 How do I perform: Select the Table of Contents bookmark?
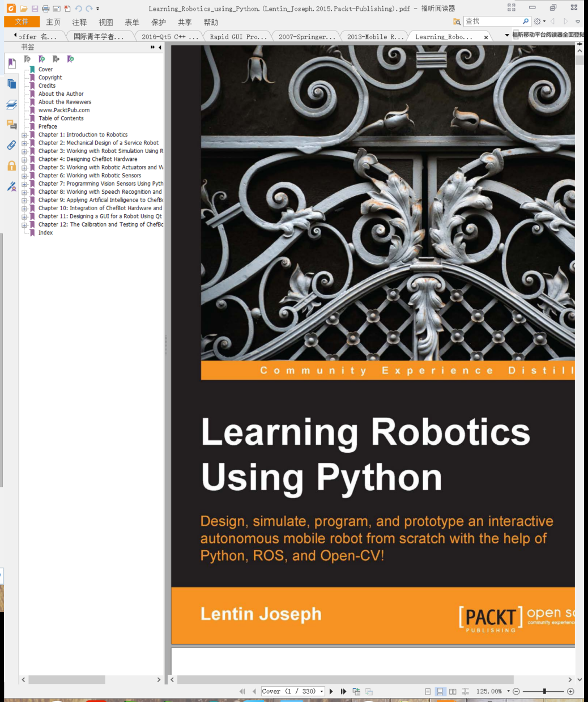point(61,118)
